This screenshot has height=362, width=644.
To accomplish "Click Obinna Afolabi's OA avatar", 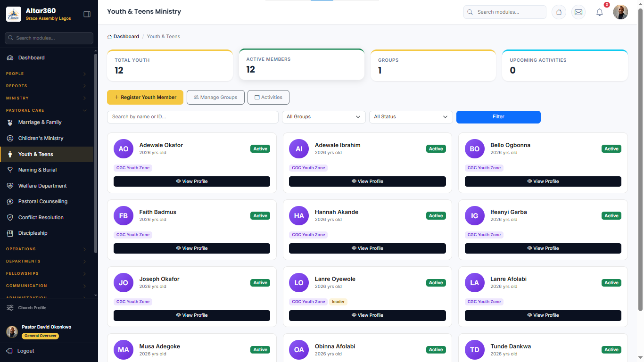I will tap(299, 350).
